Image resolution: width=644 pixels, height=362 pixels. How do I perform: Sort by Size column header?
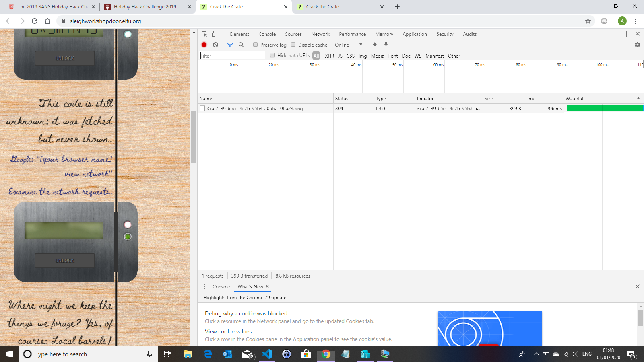click(x=503, y=98)
